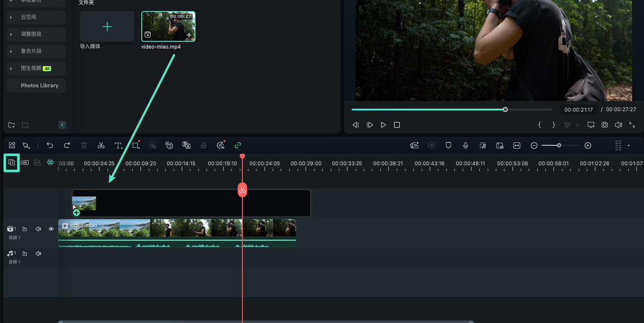
Task: Take a snapshot with the camera icon
Action: point(605,125)
